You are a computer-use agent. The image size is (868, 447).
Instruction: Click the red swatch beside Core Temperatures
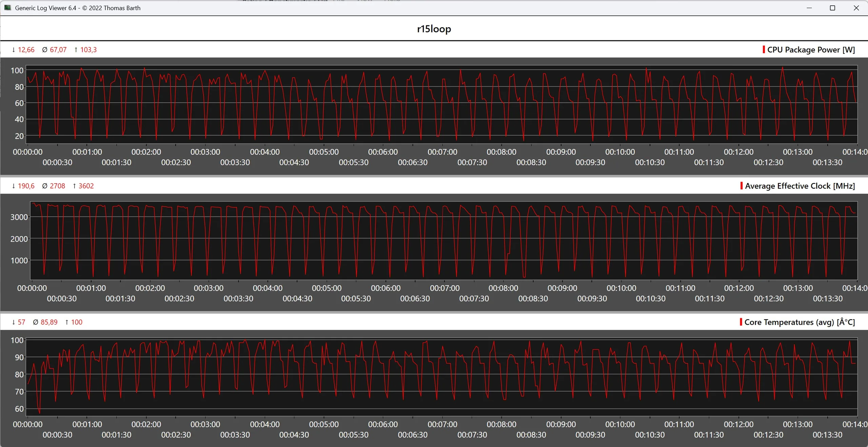pyautogui.click(x=741, y=322)
